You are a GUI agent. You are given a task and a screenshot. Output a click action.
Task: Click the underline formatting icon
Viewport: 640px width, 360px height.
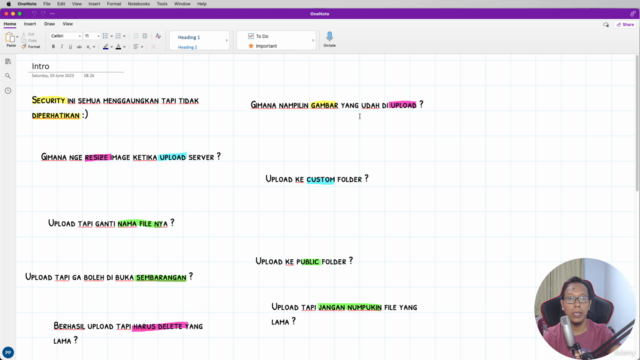[70, 47]
